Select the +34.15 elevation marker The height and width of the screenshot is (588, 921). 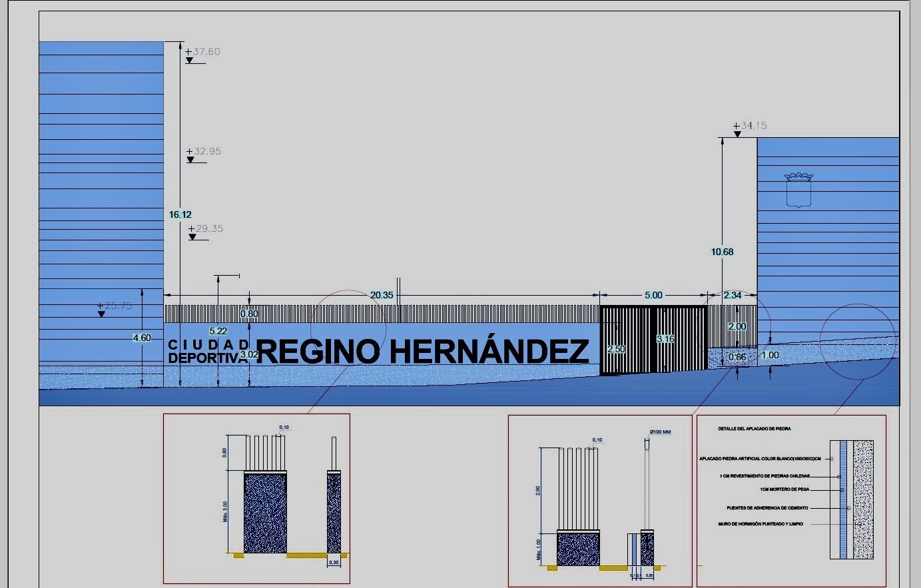click(x=750, y=126)
